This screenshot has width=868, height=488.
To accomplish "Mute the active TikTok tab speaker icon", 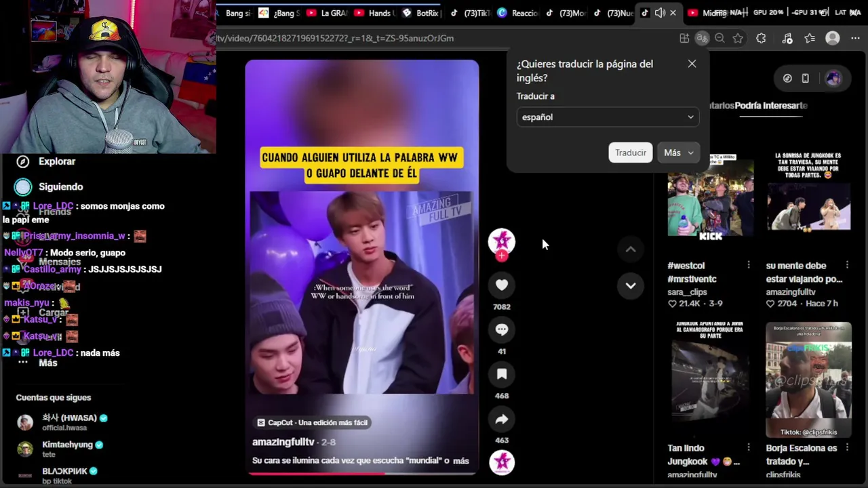I will [x=660, y=13].
